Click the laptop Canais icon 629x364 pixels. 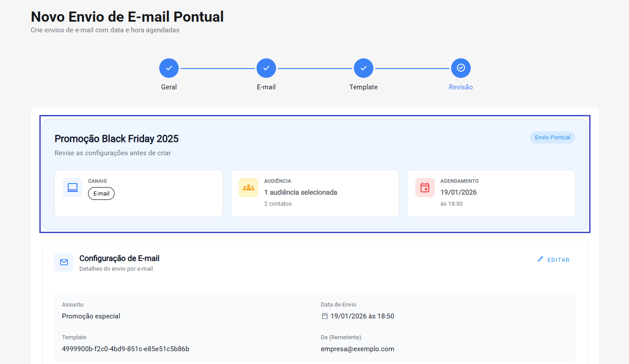pyautogui.click(x=73, y=188)
